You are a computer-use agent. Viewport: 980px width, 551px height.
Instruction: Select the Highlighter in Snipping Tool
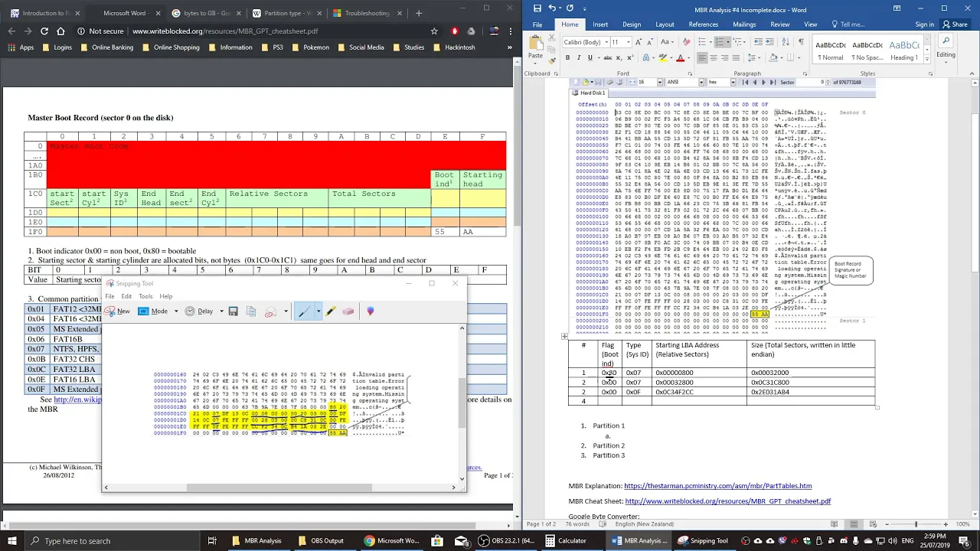tap(331, 311)
